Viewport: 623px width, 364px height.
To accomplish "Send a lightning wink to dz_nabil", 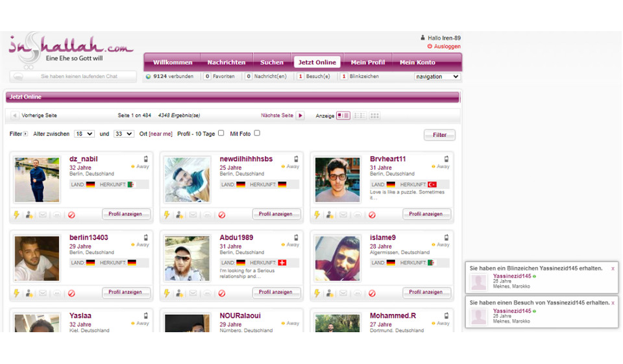I will pyautogui.click(x=17, y=215).
